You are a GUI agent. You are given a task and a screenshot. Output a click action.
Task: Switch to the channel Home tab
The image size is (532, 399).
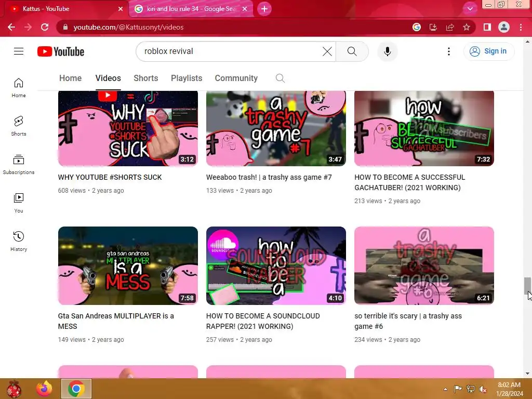(70, 78)
